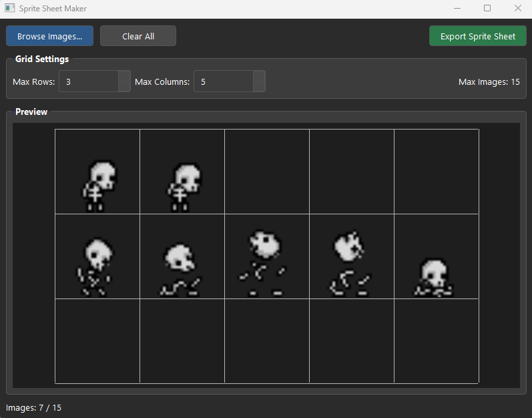Click the Images: 7 / 15 status
The width and height of the screenshot is (532, 418).
click(33, 407)
